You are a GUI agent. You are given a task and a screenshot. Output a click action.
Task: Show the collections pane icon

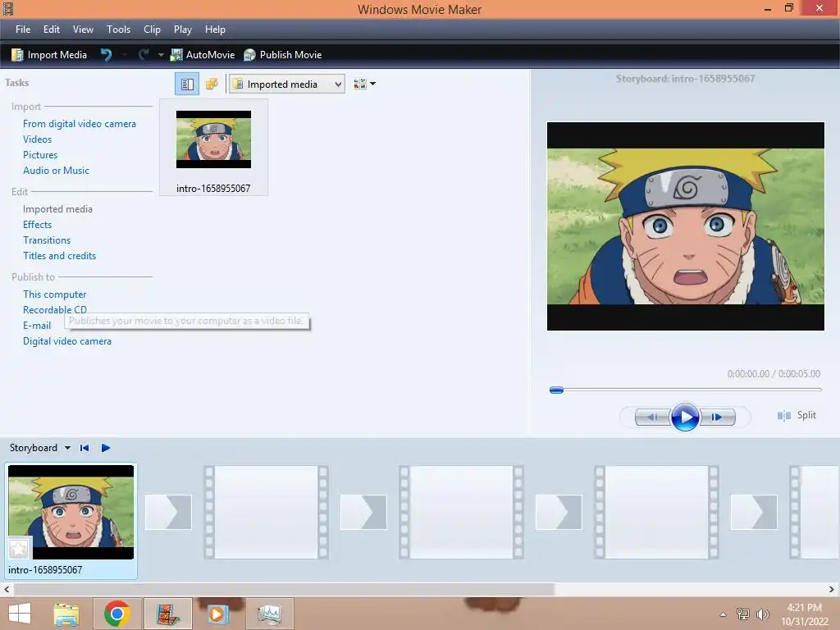click(212, 84)
